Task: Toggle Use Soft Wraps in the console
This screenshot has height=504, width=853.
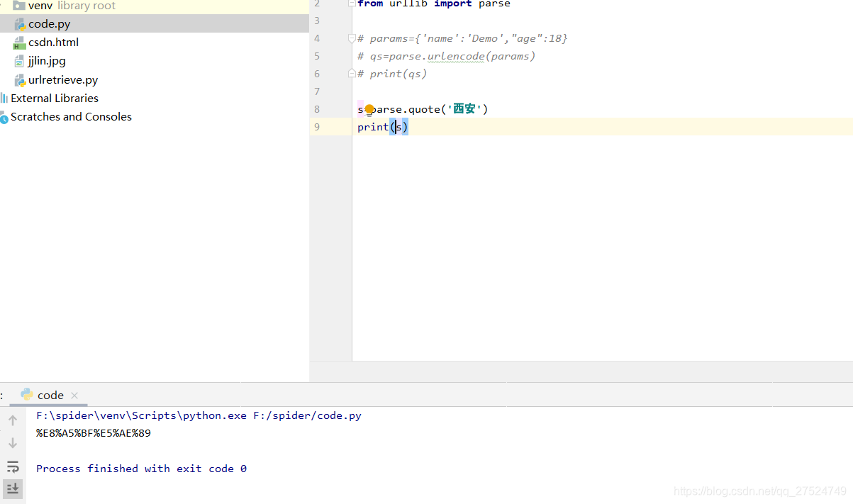Action: click(x=13, y=466)
